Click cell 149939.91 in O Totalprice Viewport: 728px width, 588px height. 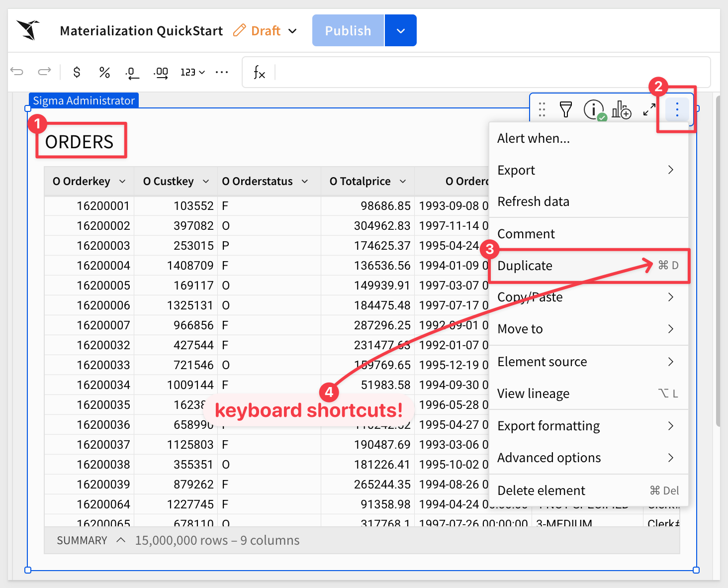(368, 286)
